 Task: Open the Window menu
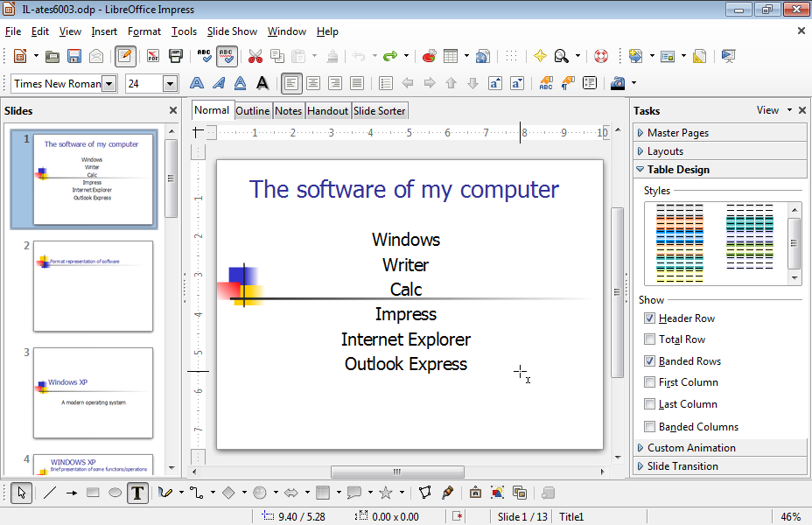pos(286,31)
